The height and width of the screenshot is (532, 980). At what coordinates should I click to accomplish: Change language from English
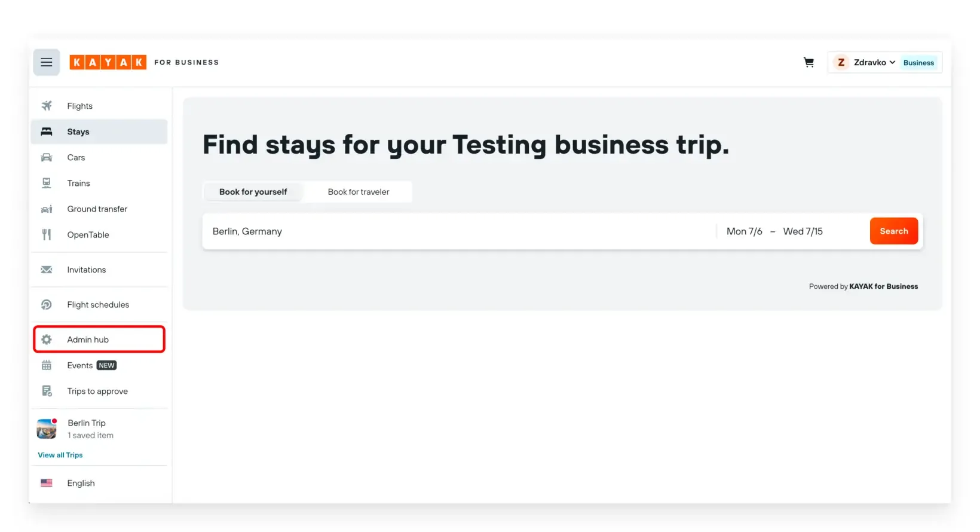tap(99, 483)
